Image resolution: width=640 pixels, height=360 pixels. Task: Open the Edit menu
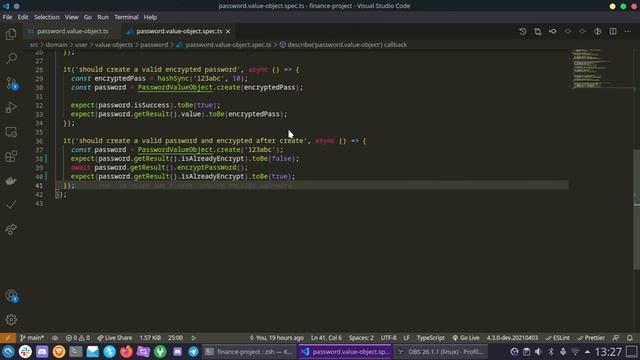[23, 17]
